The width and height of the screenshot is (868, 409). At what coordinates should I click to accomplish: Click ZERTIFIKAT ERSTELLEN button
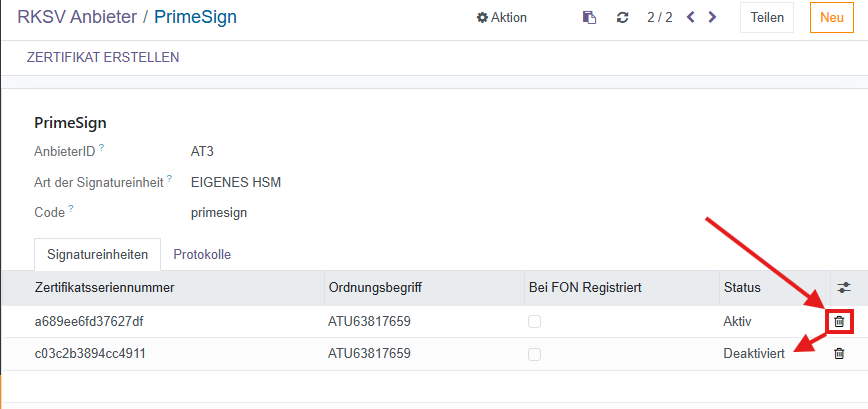[103, 57]
